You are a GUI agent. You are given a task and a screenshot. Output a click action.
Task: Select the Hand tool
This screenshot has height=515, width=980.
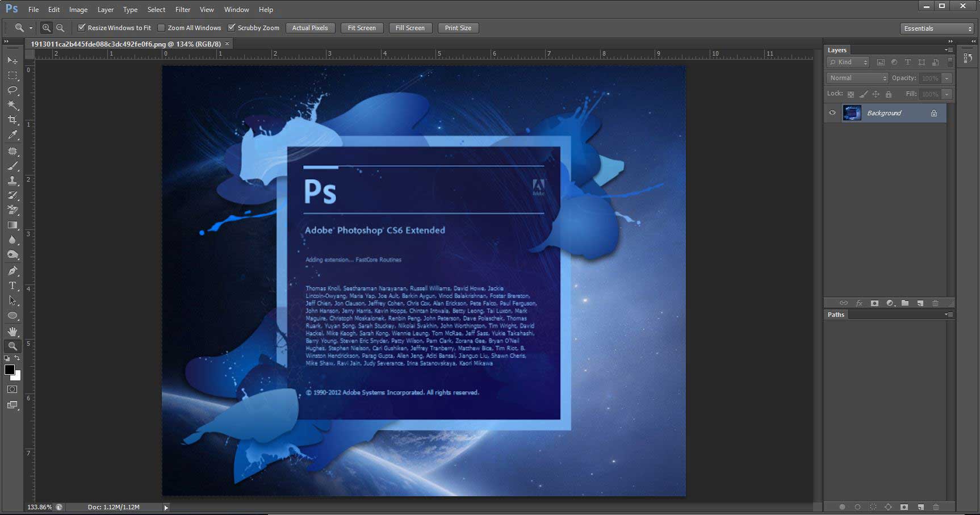12,331
